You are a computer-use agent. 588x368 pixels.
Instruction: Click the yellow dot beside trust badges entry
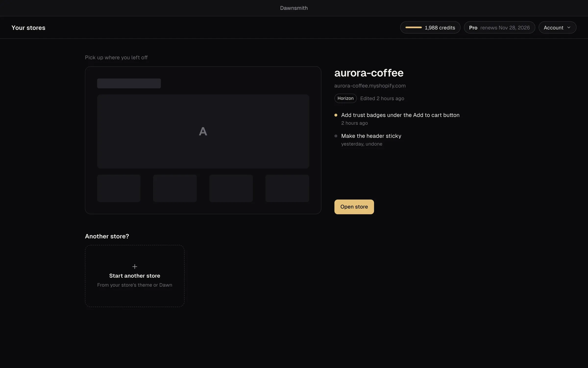pos(336,115)
